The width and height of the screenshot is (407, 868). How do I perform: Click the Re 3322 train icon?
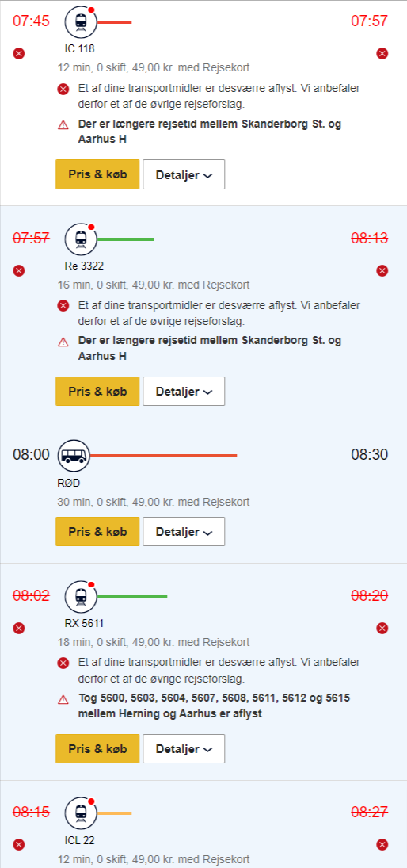point(81,239)
